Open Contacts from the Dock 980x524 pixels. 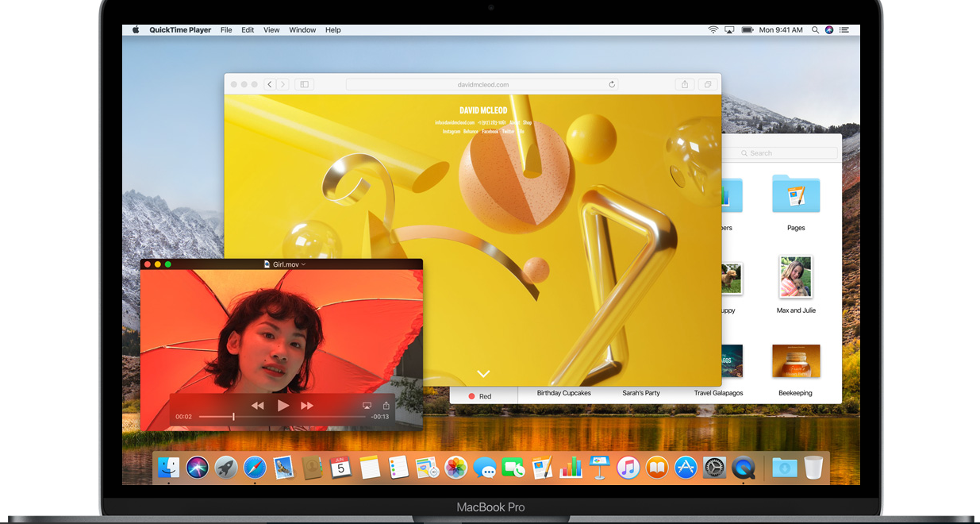tap(312, 468)
